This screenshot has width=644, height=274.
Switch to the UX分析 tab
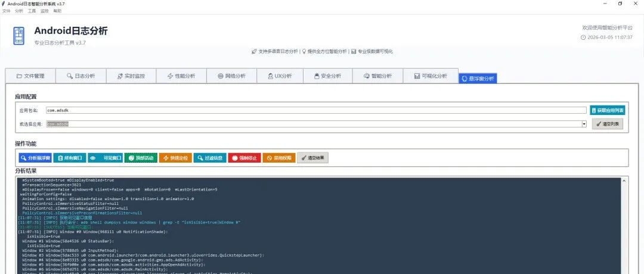click(x=280, y=76)
